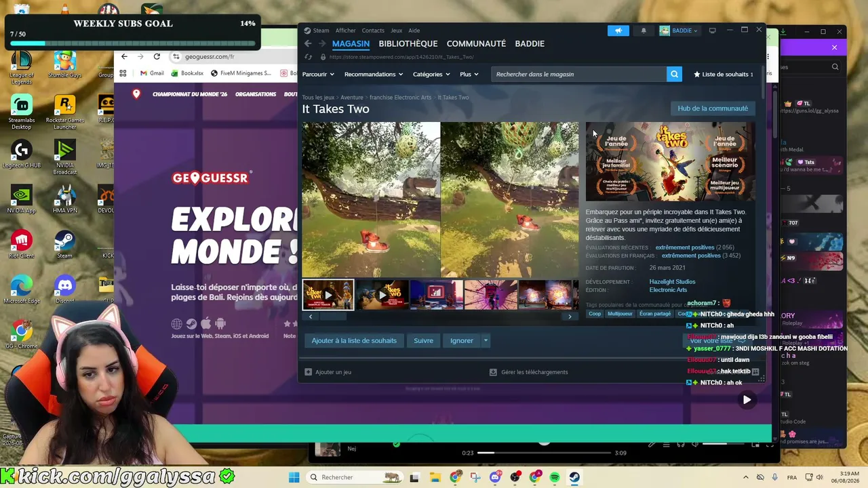This screenshot has height=488, width=868.
Task: Switch to the MAGASIN tab
Action: click(x=351, y=43)
